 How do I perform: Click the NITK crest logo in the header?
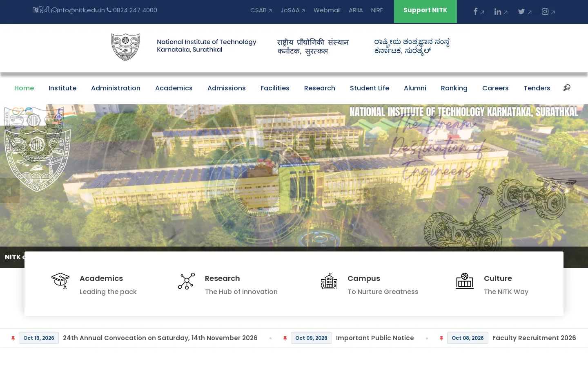pos(126,47)
